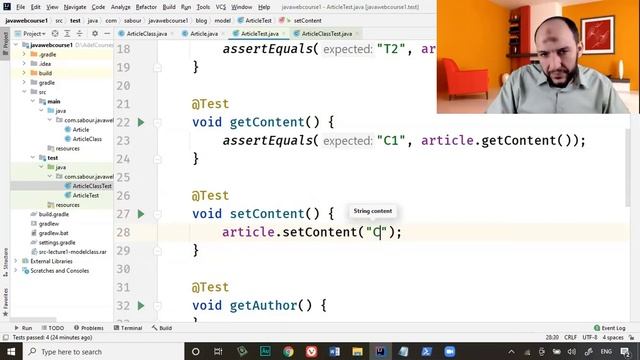Open the Event Log
This screenshot has height=360, width=640.
(x=609, y=328)
